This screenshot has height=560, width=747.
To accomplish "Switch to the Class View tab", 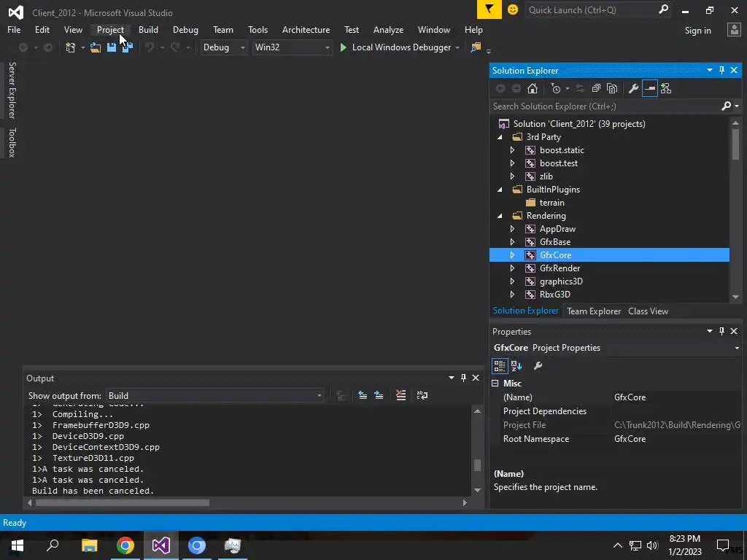I will [x=648, y=311].
